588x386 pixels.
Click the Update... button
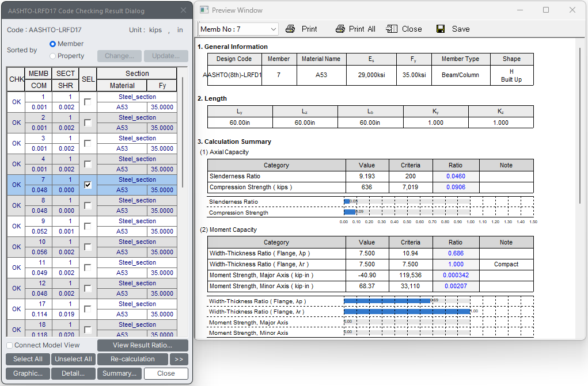point(166,56)
